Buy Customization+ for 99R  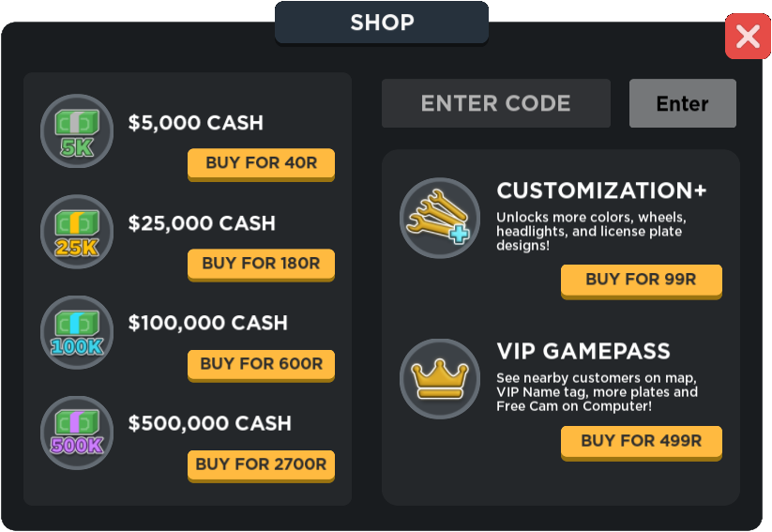641,280
